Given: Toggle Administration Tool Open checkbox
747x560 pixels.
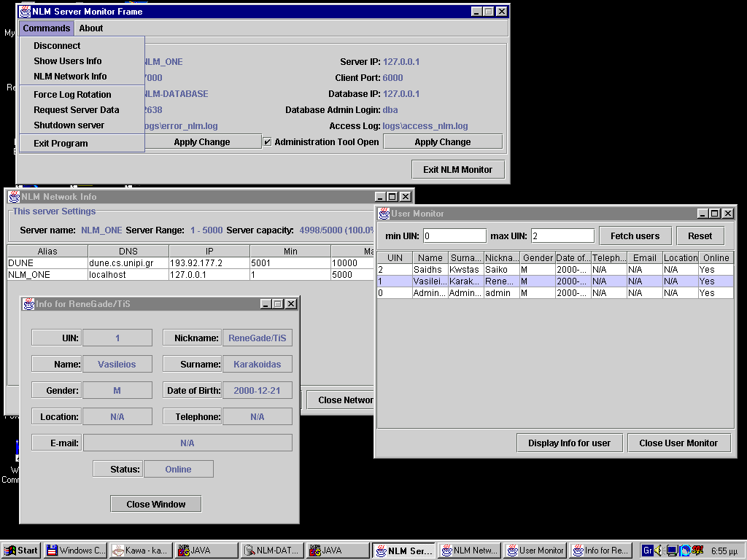Looking at the screenshot, I should (267, 142).
